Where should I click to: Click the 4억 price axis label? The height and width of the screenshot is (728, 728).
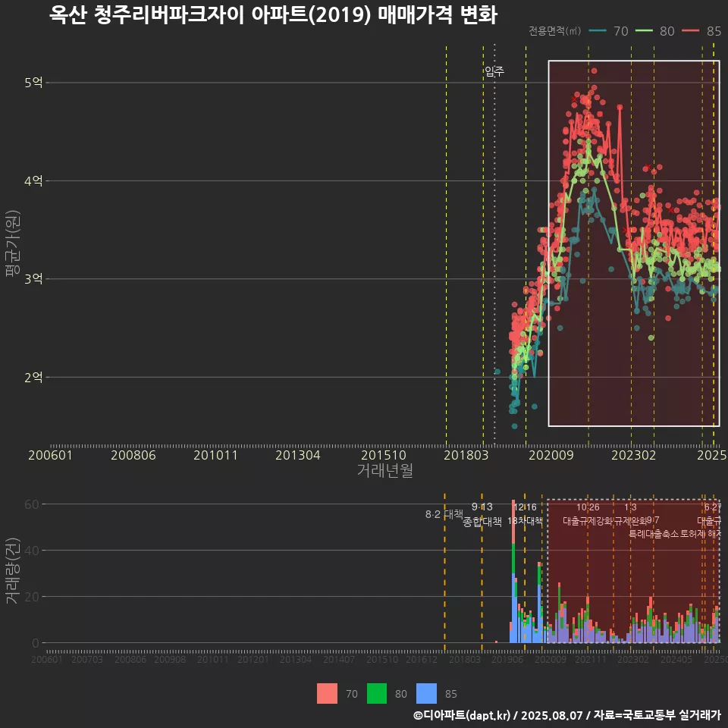point(33,180)
